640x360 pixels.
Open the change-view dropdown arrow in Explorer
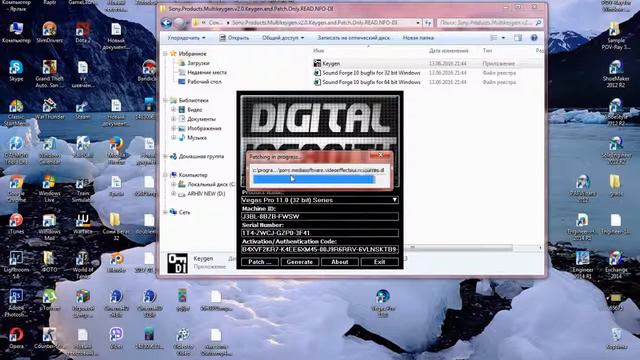click(503, 38)
